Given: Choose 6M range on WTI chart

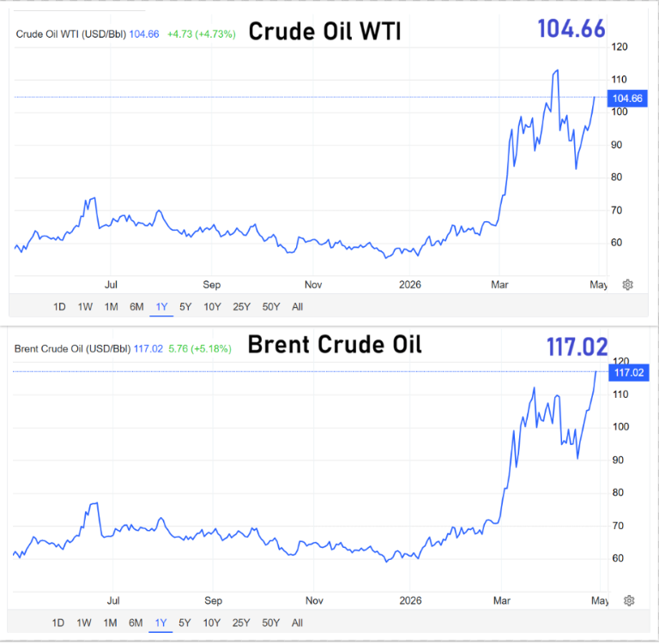Looking at the screenshot, I should [x=136, y=306].
